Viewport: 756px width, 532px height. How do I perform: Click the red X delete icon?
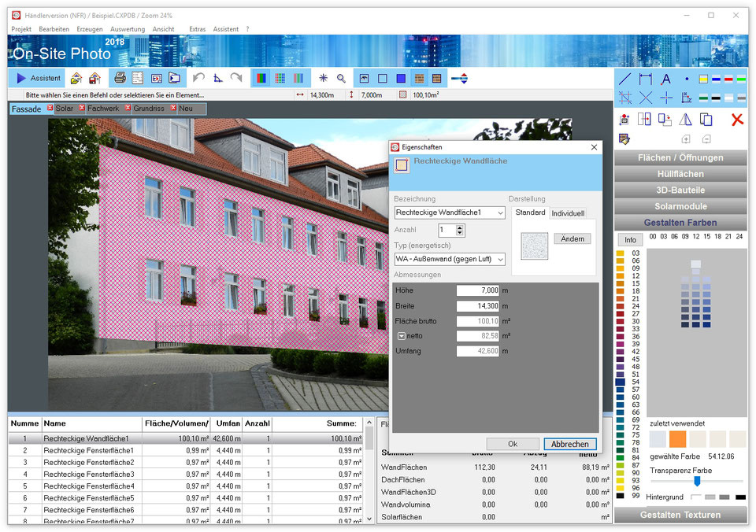(x=737, y=120)
